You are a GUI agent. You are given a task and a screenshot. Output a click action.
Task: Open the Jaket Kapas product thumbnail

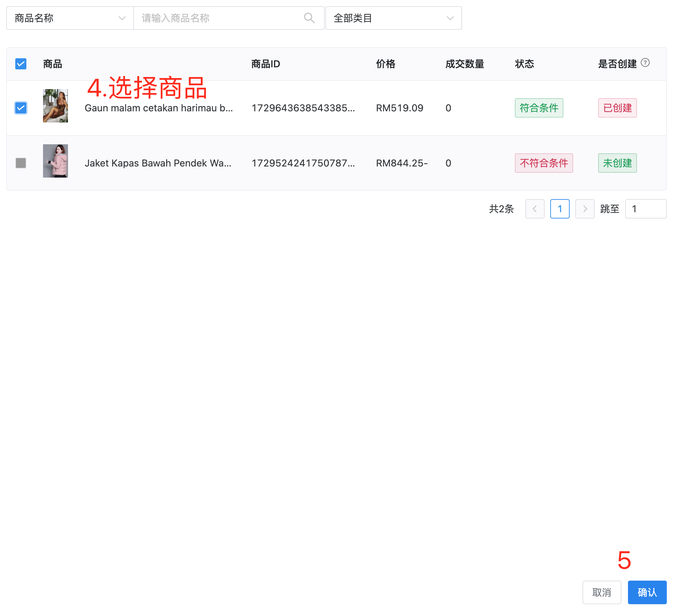click(56, 161)
